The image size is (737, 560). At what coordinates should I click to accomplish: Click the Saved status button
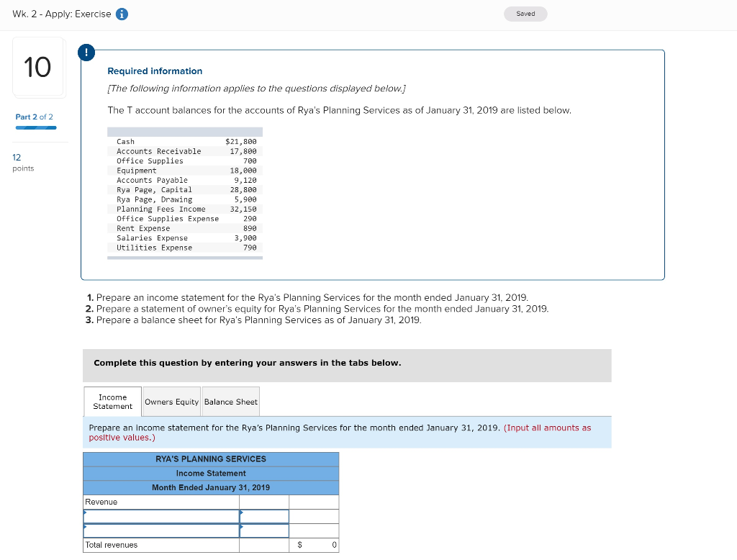tap(525, 14)
